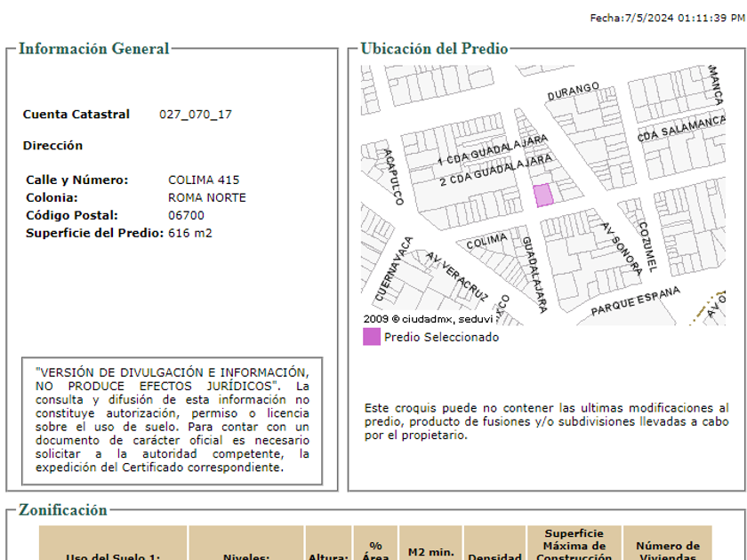The image size is (747, 560).
Task: Click the ROMA NORTE colonia value
Action: 207,198
